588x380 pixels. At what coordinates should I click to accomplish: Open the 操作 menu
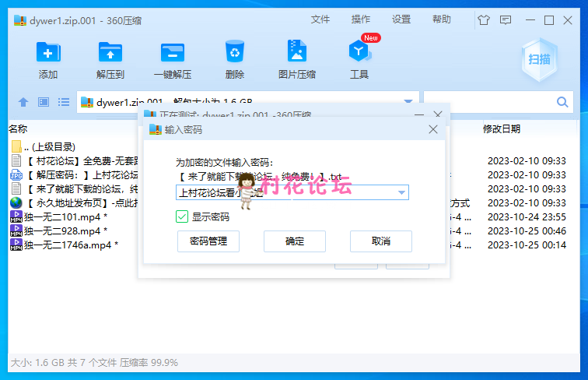click(x=361, y=19)
